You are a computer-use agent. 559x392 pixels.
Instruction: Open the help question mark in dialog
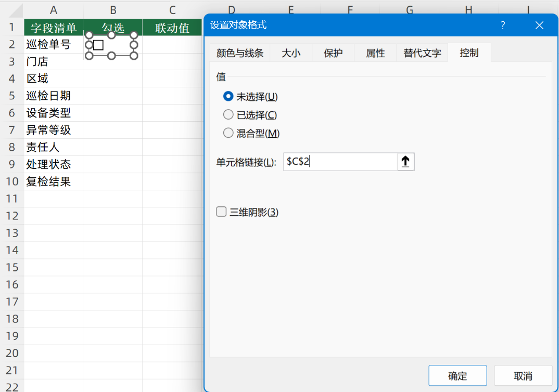pos(503,25)
